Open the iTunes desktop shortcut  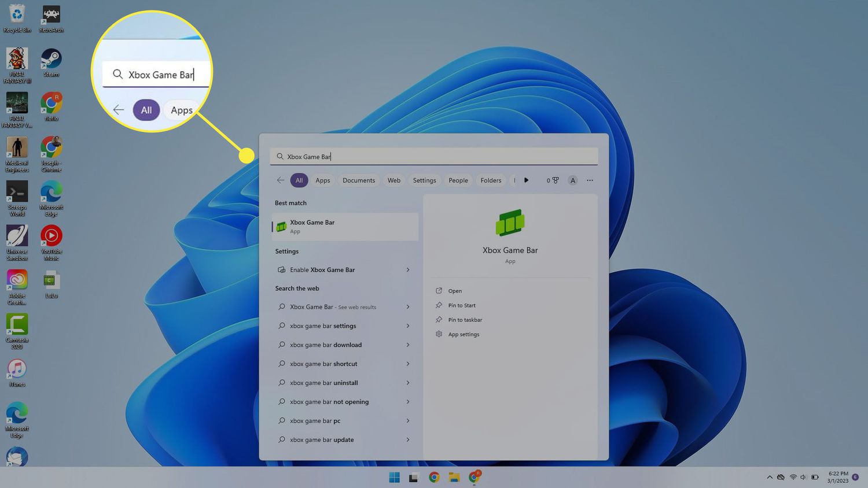click(x=17, y=369)
